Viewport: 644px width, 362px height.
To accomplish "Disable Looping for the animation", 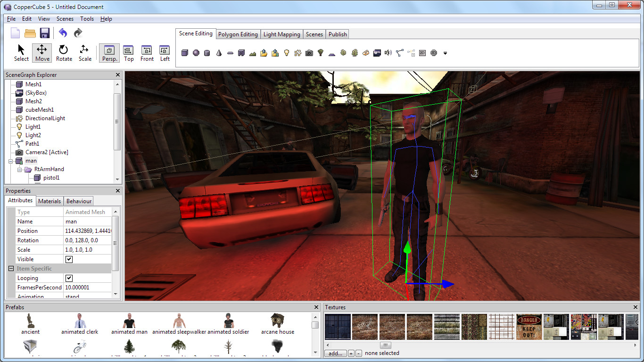I will (x=69, y=278).
